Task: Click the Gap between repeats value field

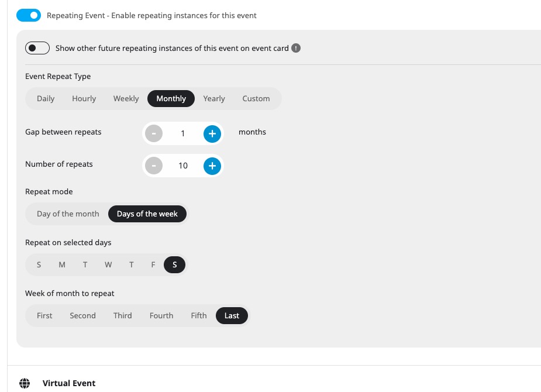Action: coord(183,133)
